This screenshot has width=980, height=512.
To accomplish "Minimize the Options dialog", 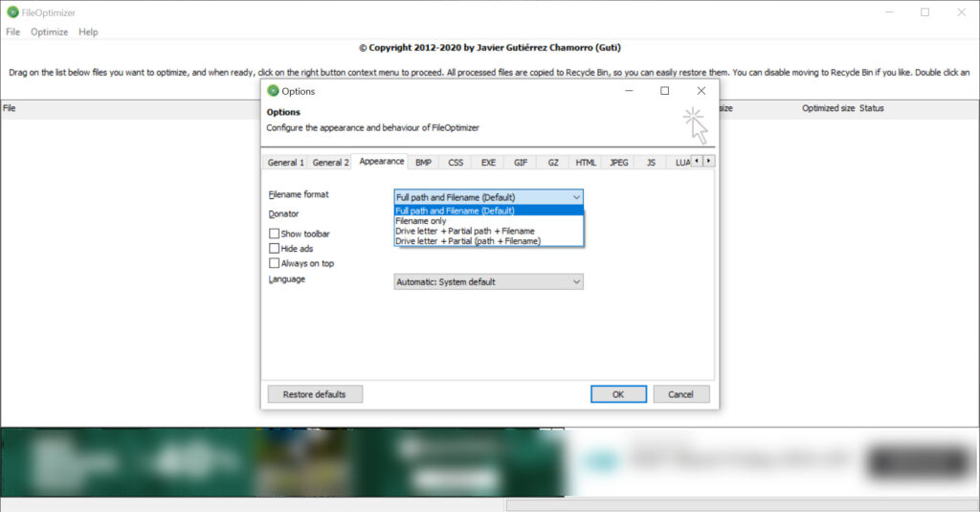I will tap(629, 91).
